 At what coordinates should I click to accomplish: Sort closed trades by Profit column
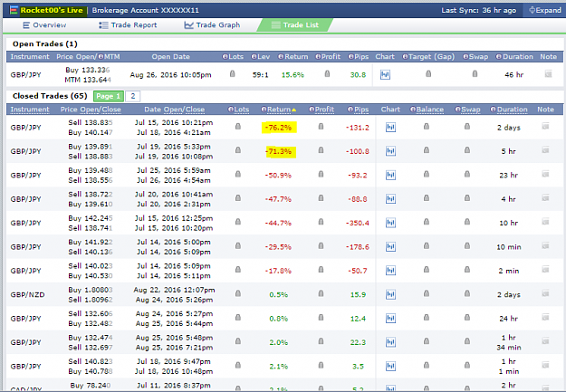[321, 110]
